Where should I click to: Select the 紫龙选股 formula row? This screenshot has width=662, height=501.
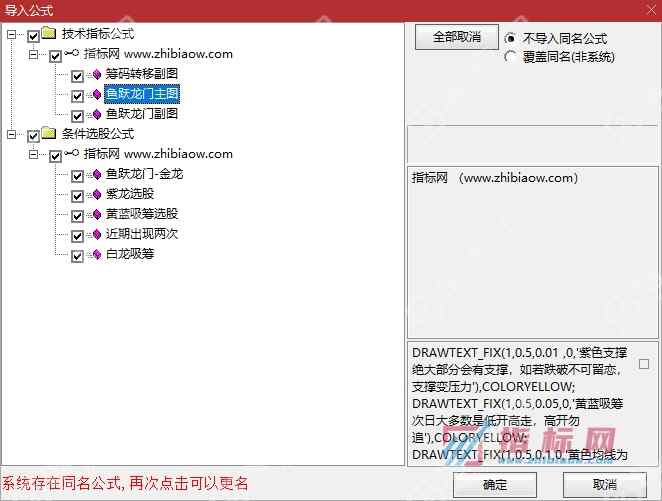[130, 194]
